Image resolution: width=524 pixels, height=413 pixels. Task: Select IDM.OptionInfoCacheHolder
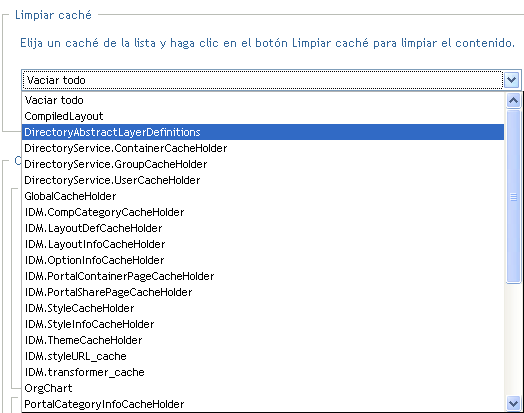coord(263,260)
